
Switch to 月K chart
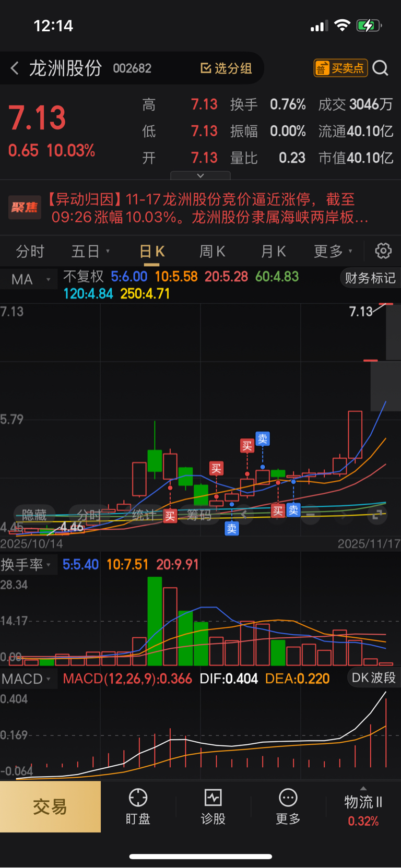pos(273,252)
